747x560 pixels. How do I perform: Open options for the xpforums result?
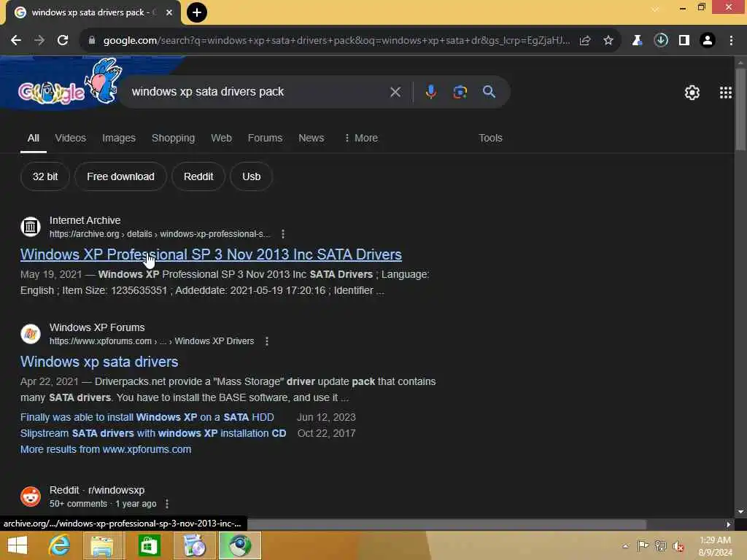tap(267, 341)
